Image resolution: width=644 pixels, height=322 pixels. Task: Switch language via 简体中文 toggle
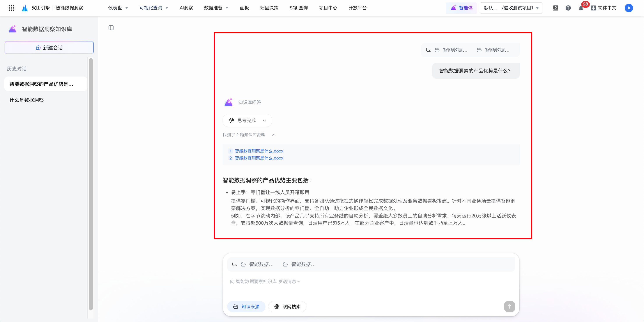[x=604, y=8]
